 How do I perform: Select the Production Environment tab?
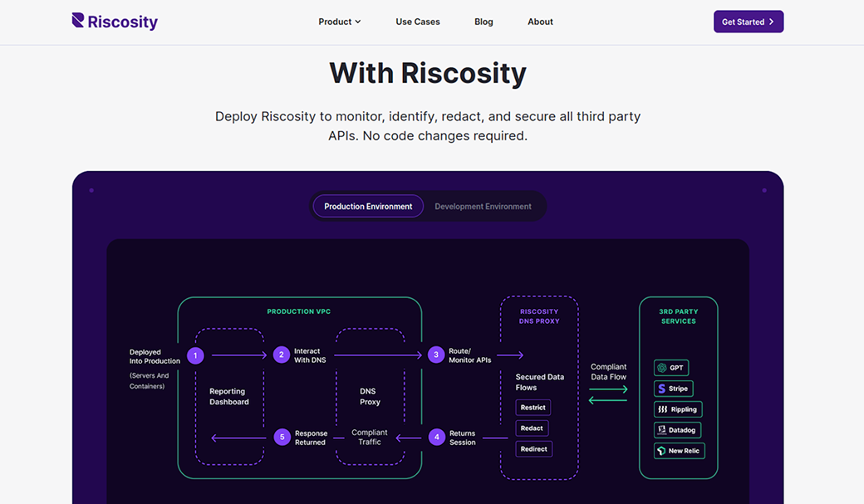click(x=368, y=206)
